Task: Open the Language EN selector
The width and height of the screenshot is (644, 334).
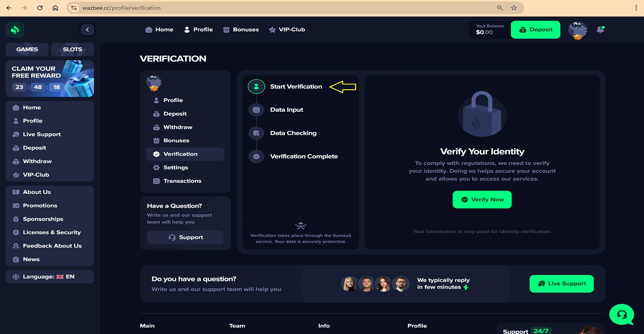Action: pyautogui.click(x=49, y=277)
